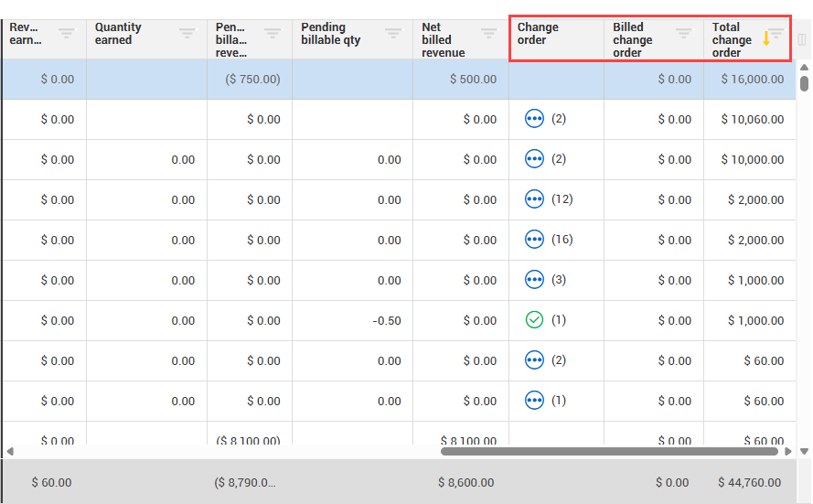Click filter icon in Billed change order header

[683, 34]
